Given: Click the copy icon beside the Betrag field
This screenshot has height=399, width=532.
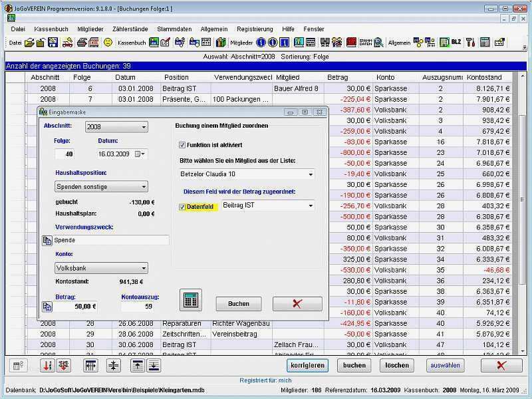Looking at the screenshot, I should coord(47,307).
